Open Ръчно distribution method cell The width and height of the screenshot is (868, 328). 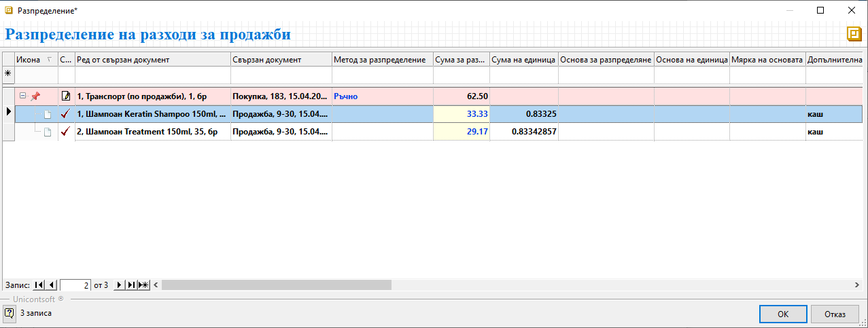[x=382, y=96]
